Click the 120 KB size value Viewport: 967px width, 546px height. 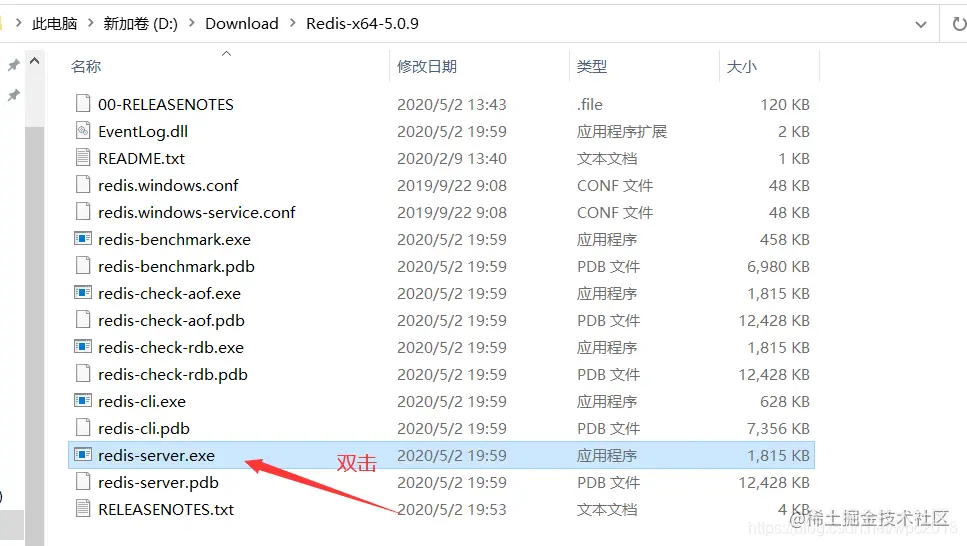[784, 104]
